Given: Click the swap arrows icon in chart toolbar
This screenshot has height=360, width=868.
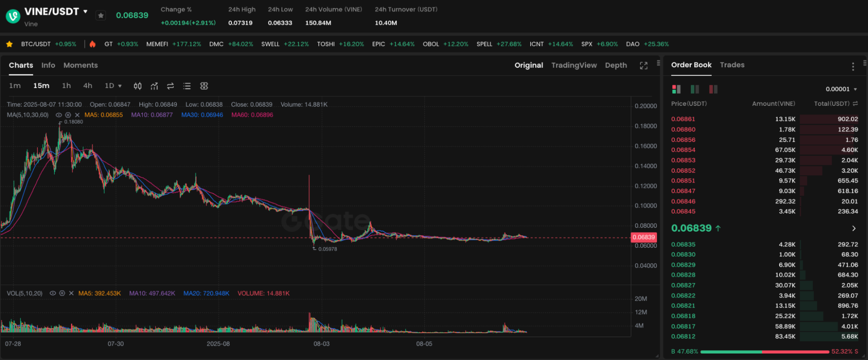Looking at the screenshot, I should (x=171, y=86).
